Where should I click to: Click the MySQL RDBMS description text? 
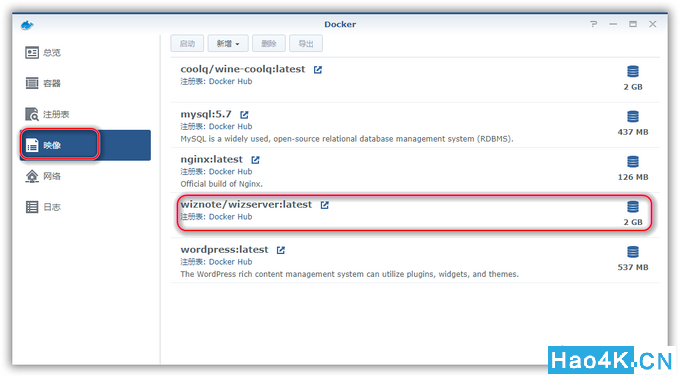coord(347,139)
